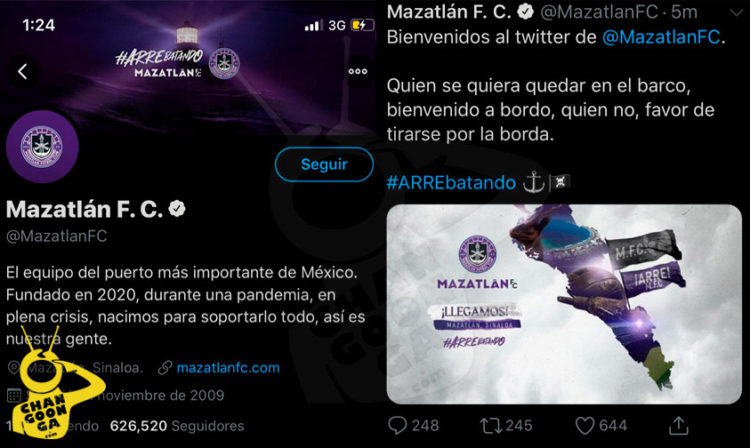The width and height of the screenshot is (750, 448).
Task: Tap the battery charging status icon
Action: (x=363, y=25)
